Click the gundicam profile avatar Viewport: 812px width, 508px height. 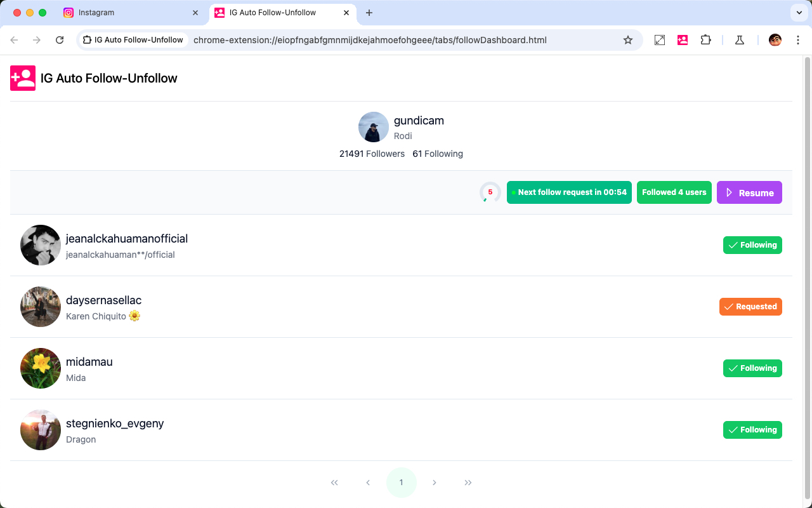[374, 127]
